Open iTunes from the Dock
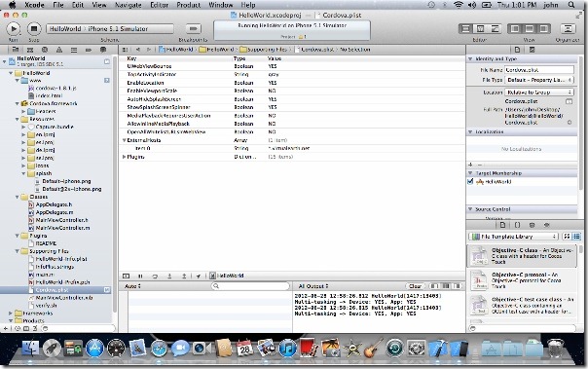 coord(288,349)
